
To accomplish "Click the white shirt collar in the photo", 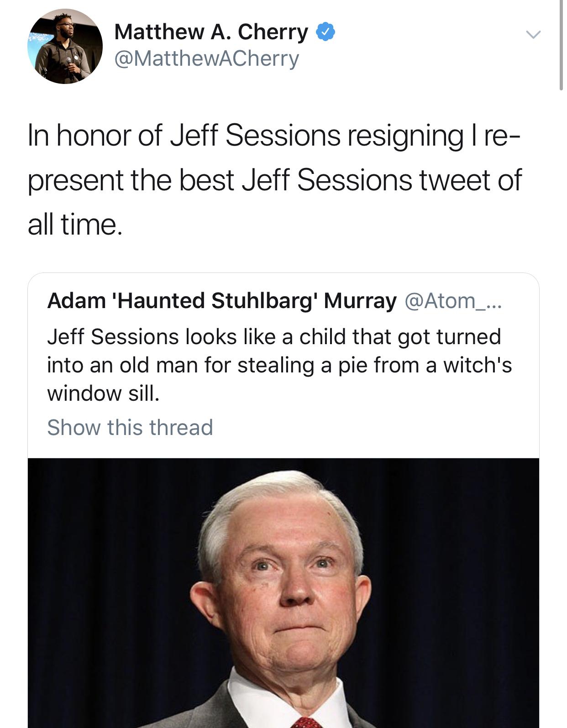I will 256,703.
